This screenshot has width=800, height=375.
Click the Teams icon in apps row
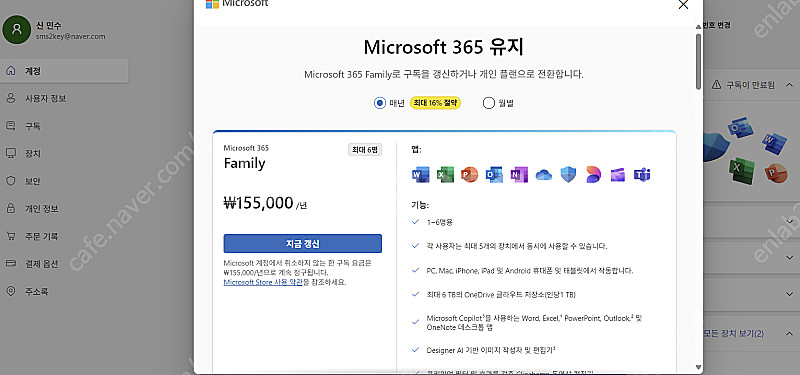point(642,175)
